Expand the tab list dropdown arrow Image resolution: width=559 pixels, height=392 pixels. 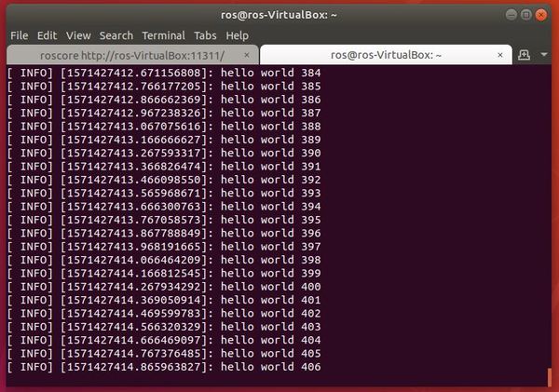pyautogui.click(x=544, y=55)
